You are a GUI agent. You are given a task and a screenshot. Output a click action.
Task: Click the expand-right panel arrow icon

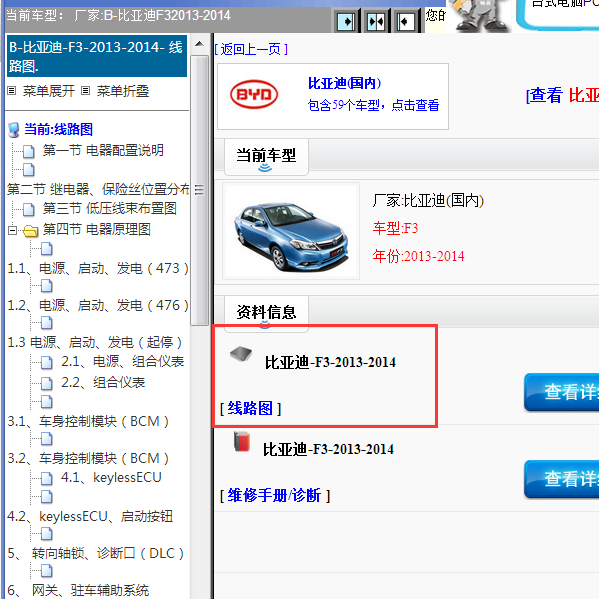[x=347, y=21]
